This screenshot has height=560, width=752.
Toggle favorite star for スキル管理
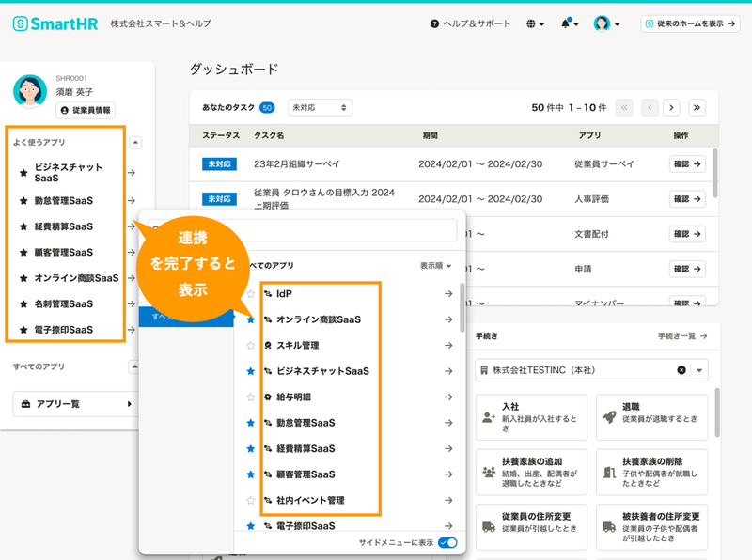[x=250, y=346]
